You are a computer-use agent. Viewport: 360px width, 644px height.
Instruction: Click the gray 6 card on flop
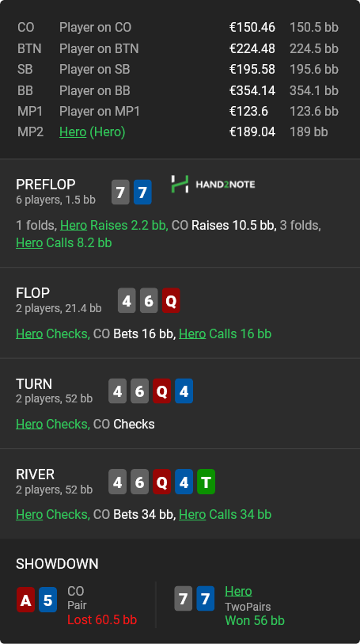coord(149,301)
